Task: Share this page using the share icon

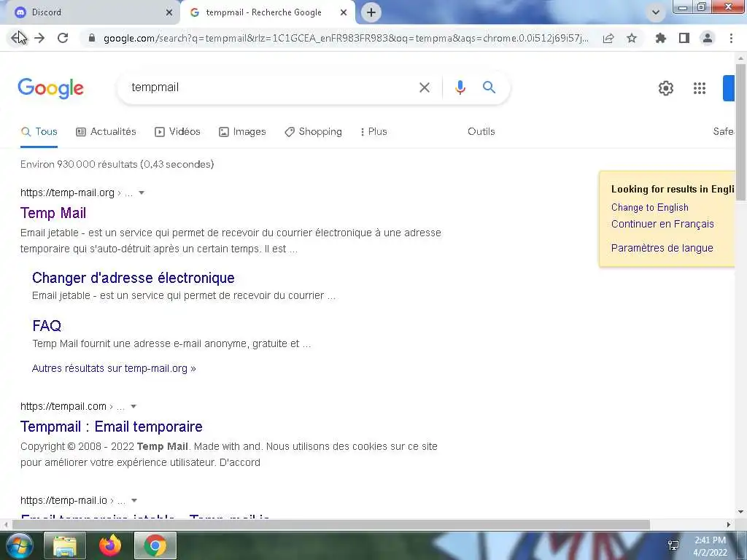Action: pyautogui.click(x=608, y=38)
